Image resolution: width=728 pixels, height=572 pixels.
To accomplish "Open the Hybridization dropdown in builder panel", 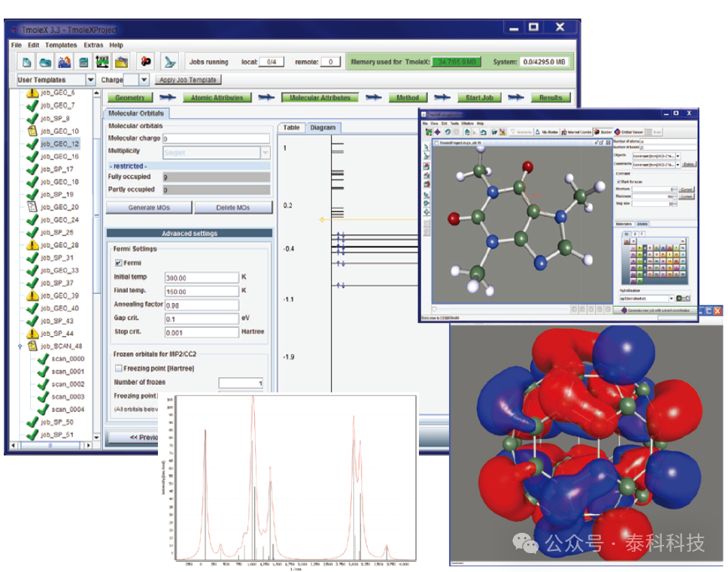I will (x=672, y=298).
